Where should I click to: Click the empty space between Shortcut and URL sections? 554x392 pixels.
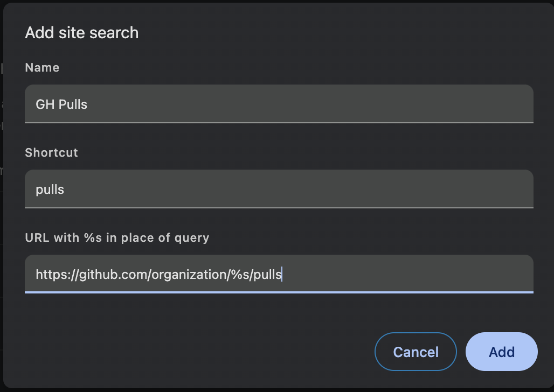[278, 222]
